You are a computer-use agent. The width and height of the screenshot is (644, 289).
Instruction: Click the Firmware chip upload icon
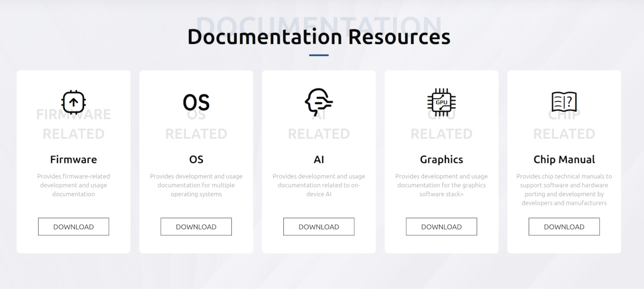[x=74, y=102]
